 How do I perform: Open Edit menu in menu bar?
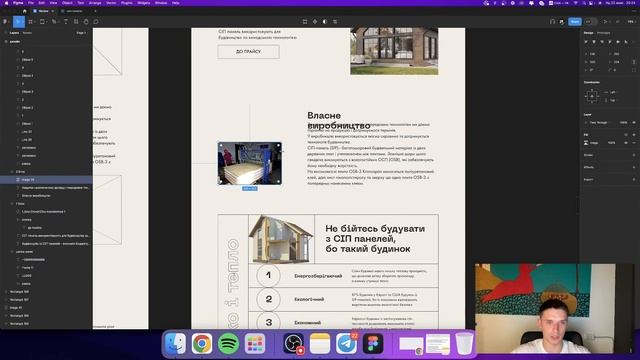(42, 3)
